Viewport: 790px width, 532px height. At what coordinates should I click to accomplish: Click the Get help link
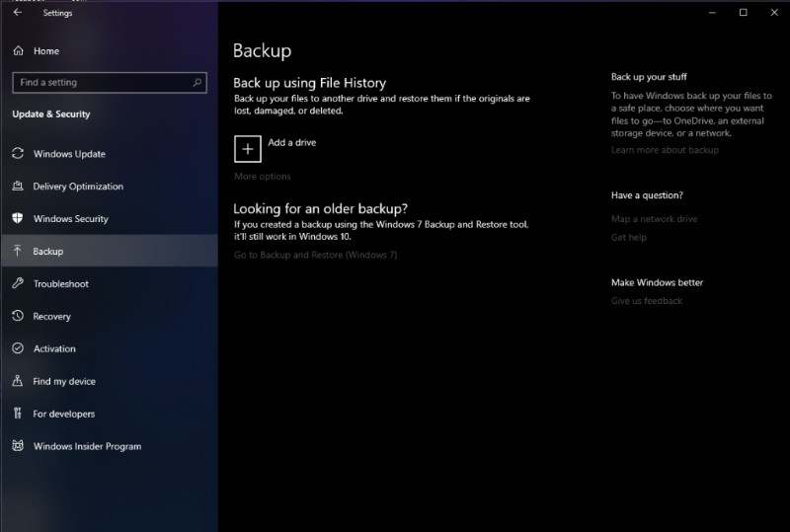click(x=628, y=237)
